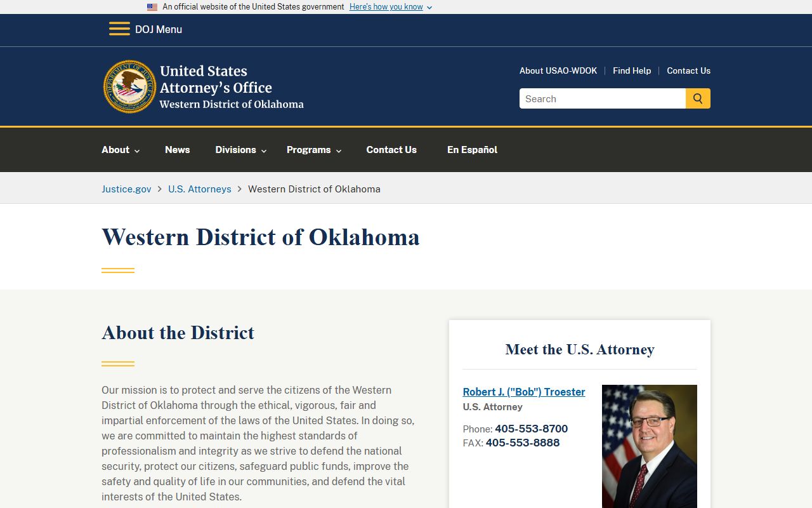Click the yellow search magnifier button
Image resolution: width=812 pixels, height=508 pixels.
[x=698, y=98]
